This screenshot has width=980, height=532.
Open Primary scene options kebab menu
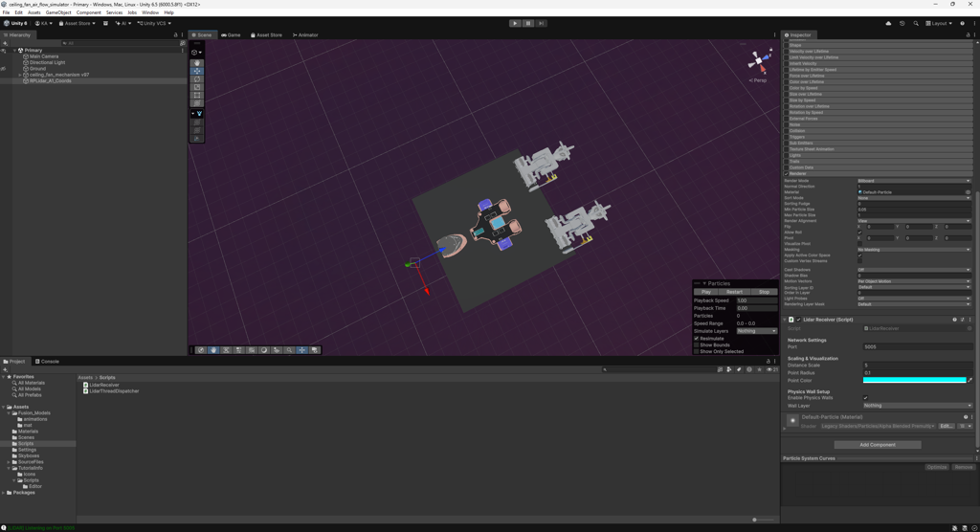tap(183, 50)
